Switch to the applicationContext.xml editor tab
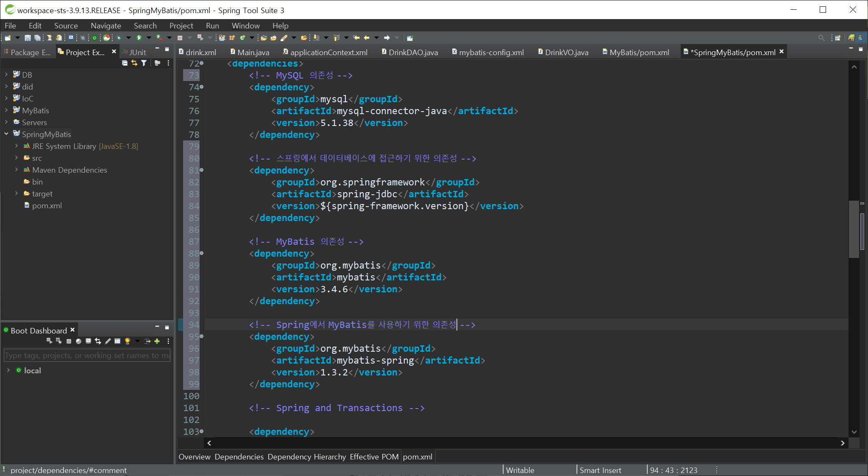 pyautogui.click(x=325, y=52)
